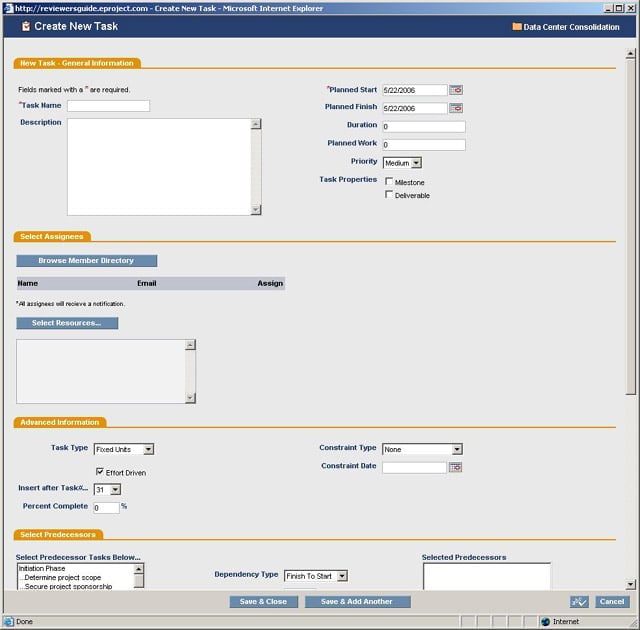Uncheck the Effort Driven checkbox

100,472
